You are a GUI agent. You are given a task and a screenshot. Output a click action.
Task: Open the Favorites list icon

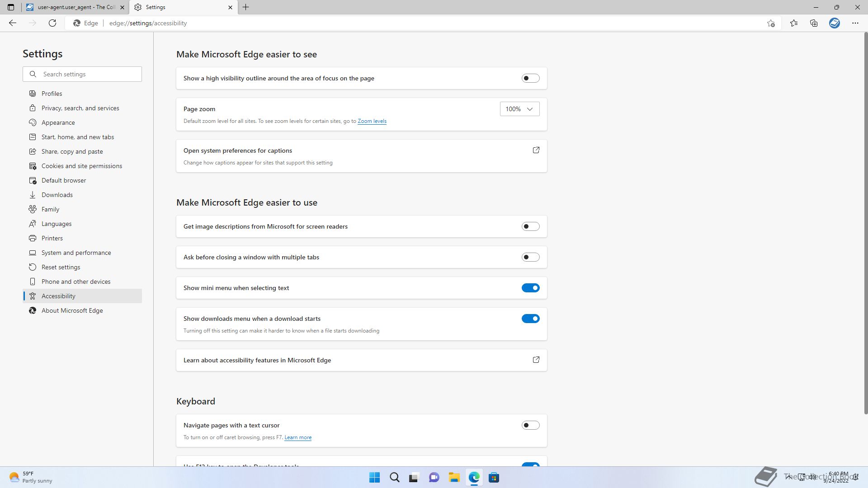pos(794,23)
